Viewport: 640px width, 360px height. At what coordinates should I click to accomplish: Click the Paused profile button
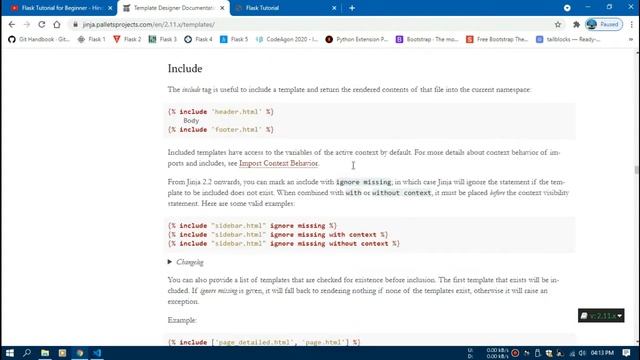click(x=604, y=24)
